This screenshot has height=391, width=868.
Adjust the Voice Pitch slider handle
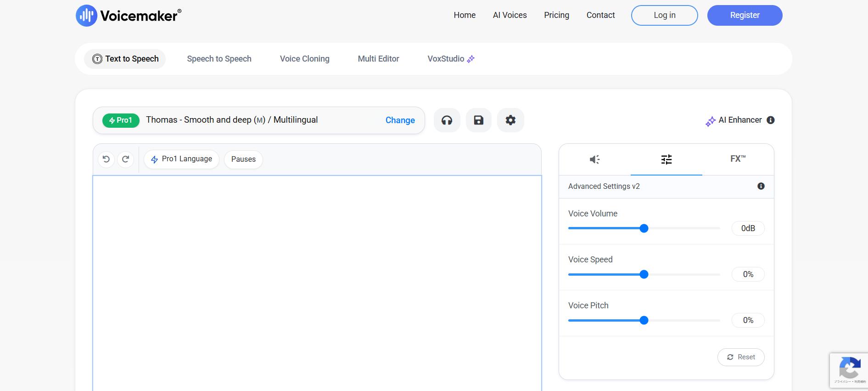point(644,320)
